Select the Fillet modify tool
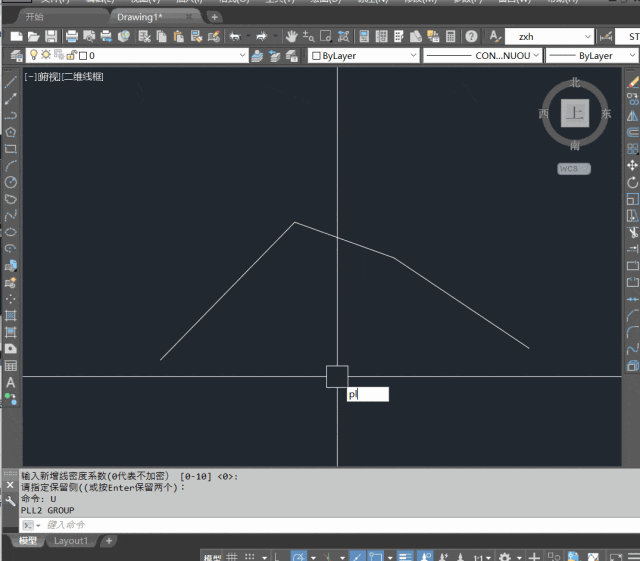Image resolution: width=640 pixels, height=561 pixels. pos(633,332)
